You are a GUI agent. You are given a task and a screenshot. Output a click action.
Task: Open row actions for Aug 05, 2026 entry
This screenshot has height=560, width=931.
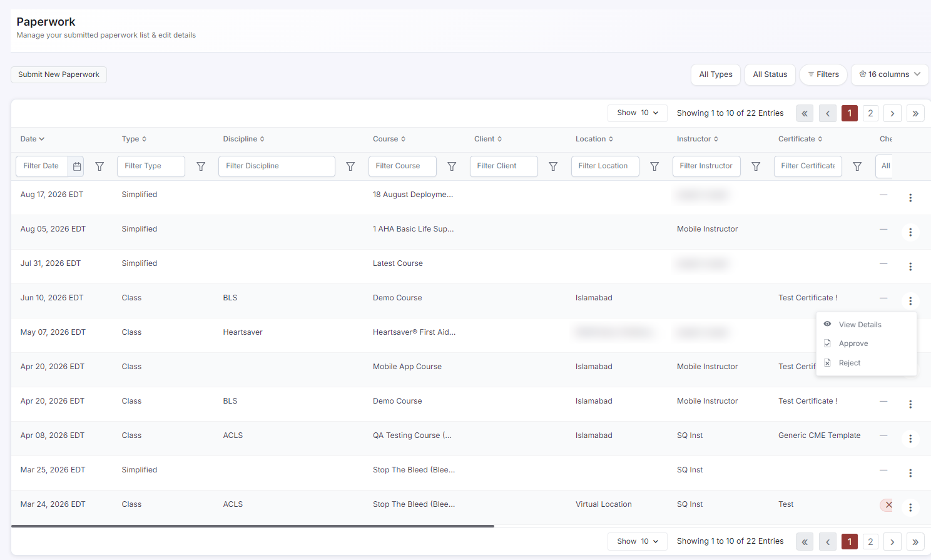(x=910, y=232)
